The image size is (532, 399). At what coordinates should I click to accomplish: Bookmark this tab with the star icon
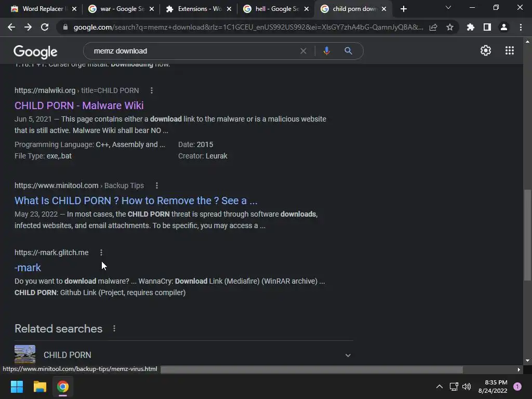click(450, 27)
